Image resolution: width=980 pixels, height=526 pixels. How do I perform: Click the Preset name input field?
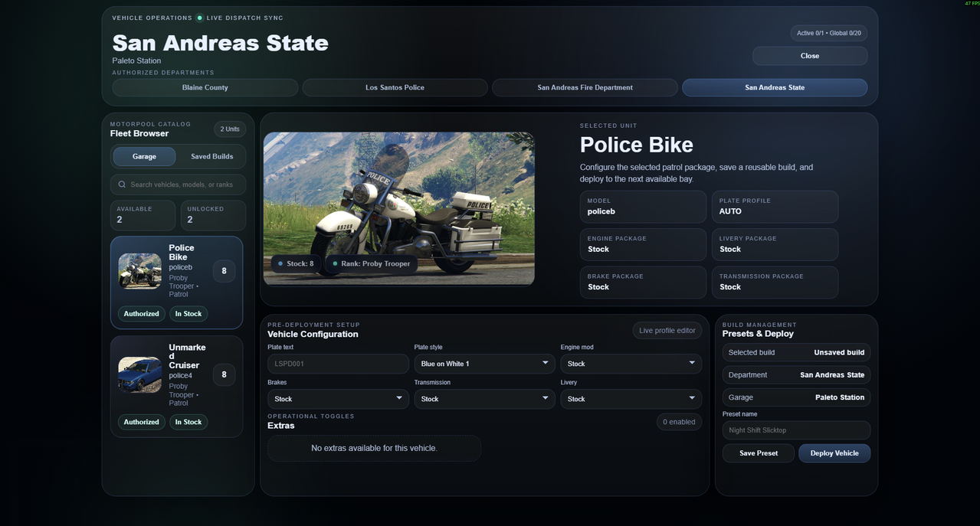(796, 430)
